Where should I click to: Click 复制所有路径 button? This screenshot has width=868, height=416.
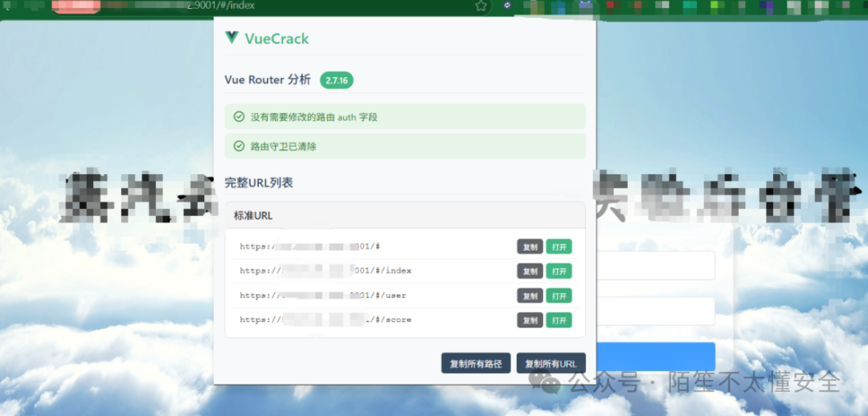[476, 364]
